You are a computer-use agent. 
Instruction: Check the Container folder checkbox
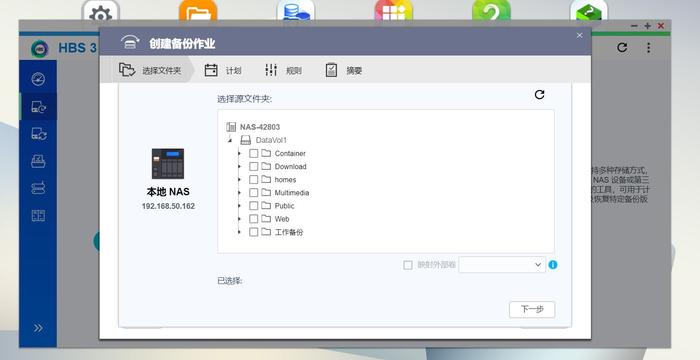tap(254, 153)
